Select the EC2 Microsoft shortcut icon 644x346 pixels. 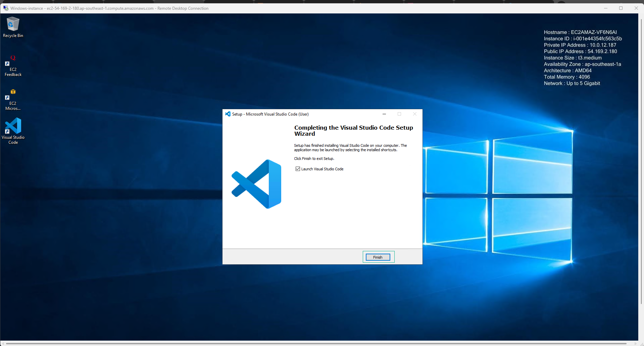[x=13, y=100]
